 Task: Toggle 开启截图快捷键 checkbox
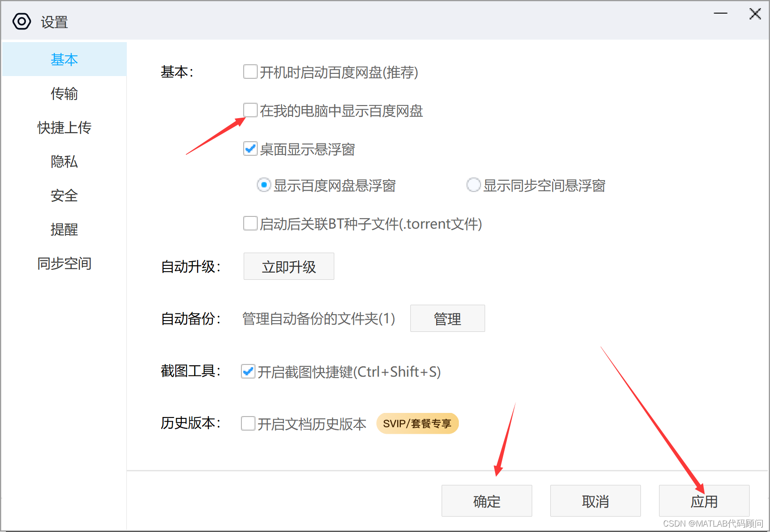coord(248,371)
